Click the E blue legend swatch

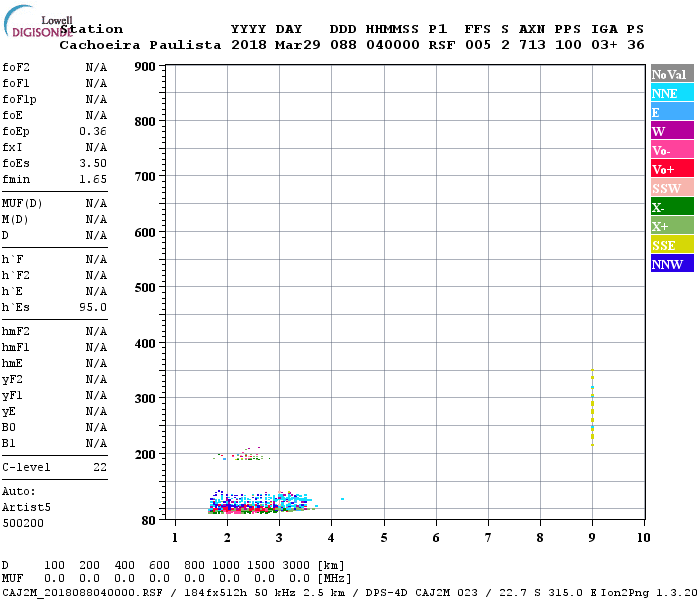[x=672, y=111]
